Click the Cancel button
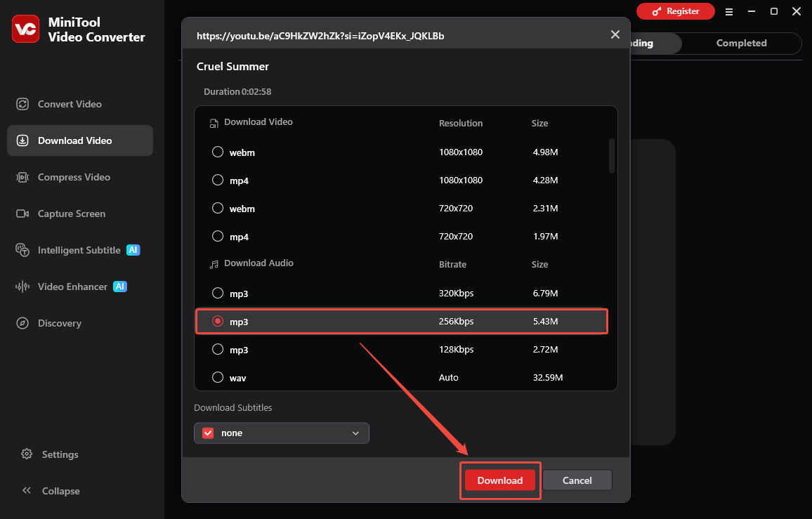The height and width of the screenshot is (519, 812). tap(577, 480)
